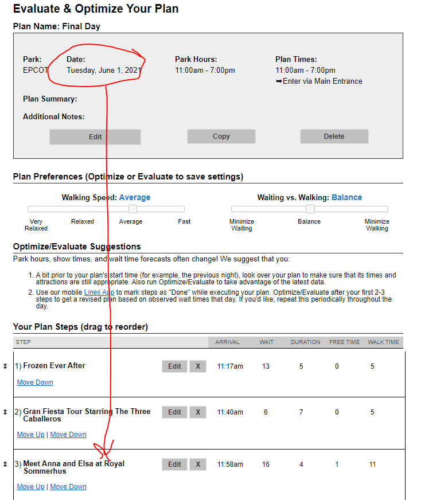448x500 pixels.
Task: Click the Minimize Walking label
Action: coord(377,225)
